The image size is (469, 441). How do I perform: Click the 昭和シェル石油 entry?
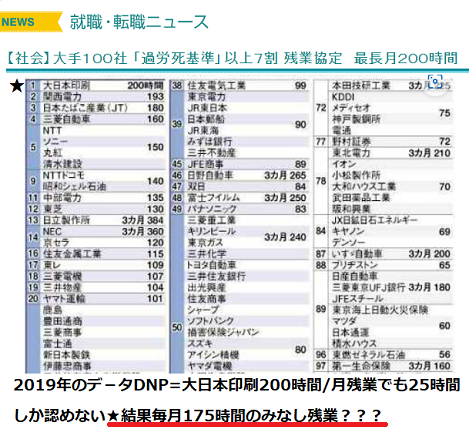(x=74, y=186)
